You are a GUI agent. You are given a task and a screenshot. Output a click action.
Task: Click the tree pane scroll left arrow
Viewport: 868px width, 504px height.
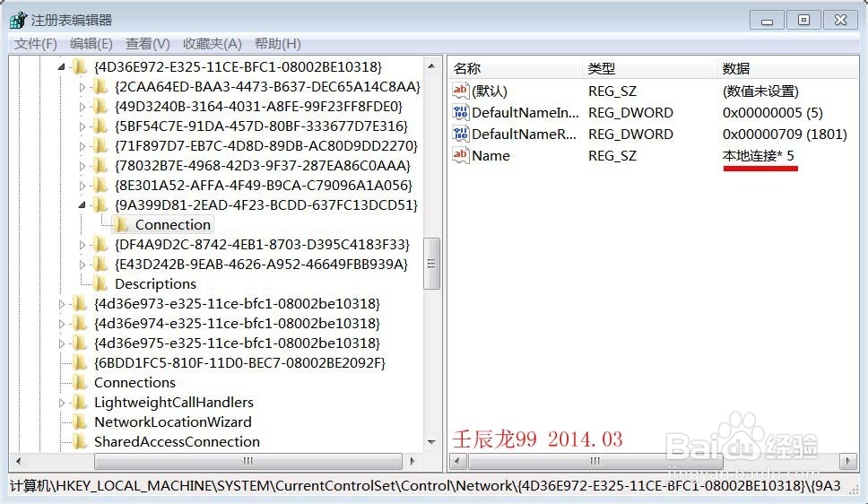tap(19, 461)
